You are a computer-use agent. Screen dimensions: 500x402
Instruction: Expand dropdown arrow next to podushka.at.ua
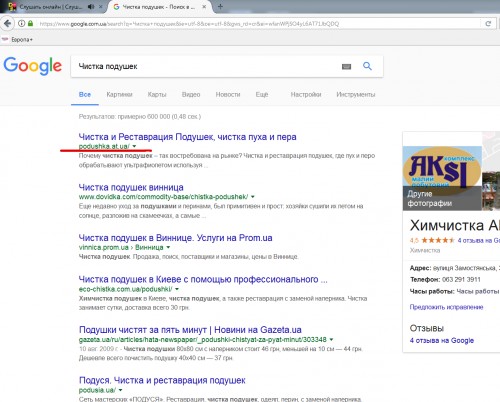pyautogui.click(x=134, y=146)
